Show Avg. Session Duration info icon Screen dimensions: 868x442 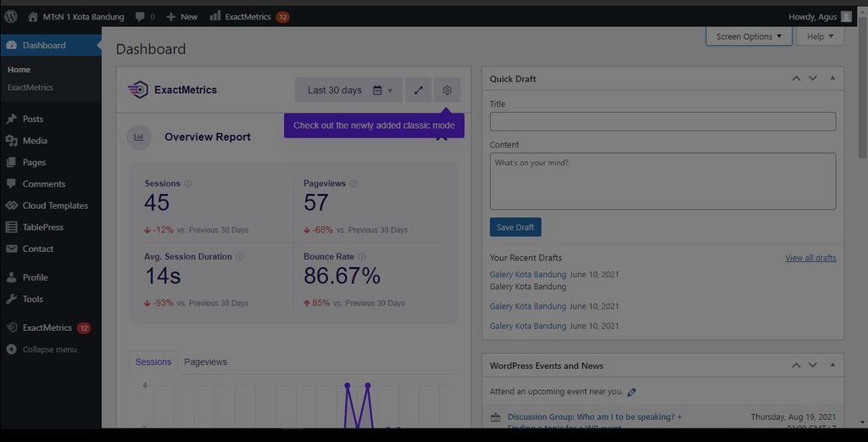240,257
